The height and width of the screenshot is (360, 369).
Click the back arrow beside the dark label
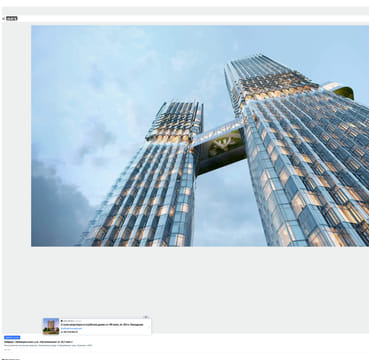click(x=3, y=19)
